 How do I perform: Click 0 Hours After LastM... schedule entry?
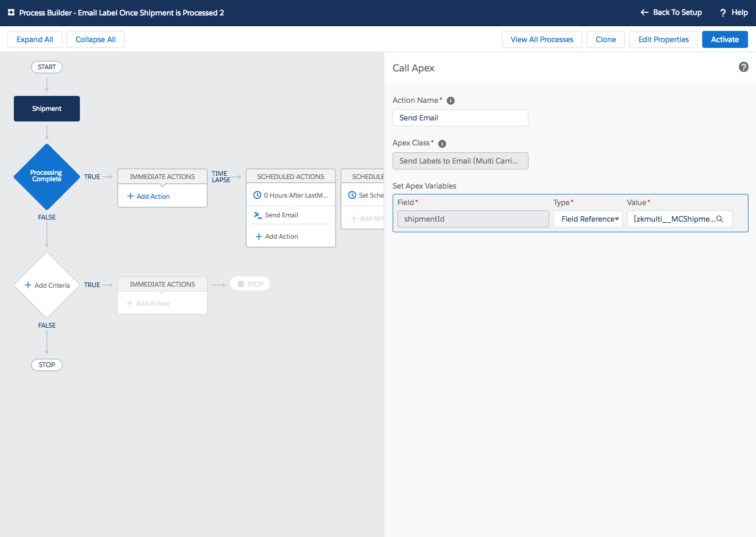[x=291, y=196]
